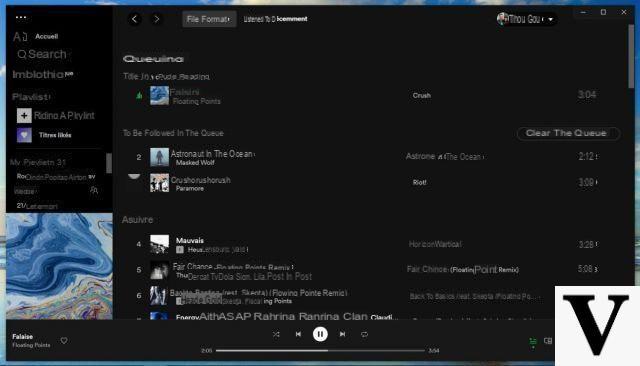
Task: Click the Masked Wolf artist link
Action: coord(195,163)
